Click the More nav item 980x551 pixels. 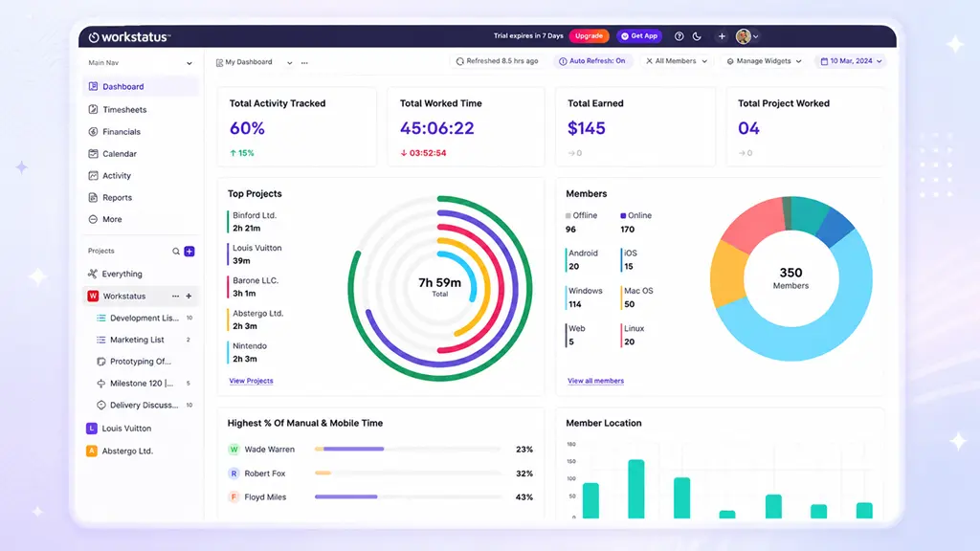click(112, 219)
